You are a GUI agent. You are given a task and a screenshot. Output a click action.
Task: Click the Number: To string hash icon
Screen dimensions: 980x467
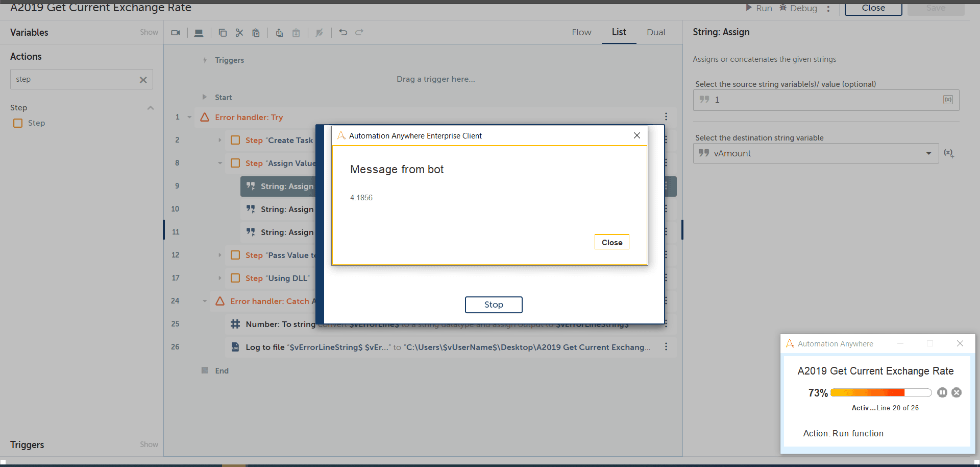[235, 324]
